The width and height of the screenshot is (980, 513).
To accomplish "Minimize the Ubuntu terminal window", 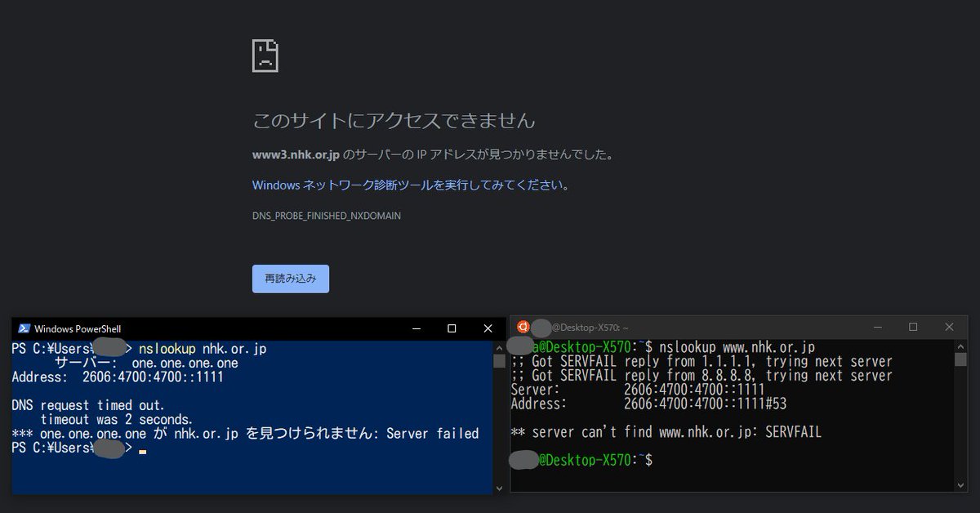I will (877, 327).
